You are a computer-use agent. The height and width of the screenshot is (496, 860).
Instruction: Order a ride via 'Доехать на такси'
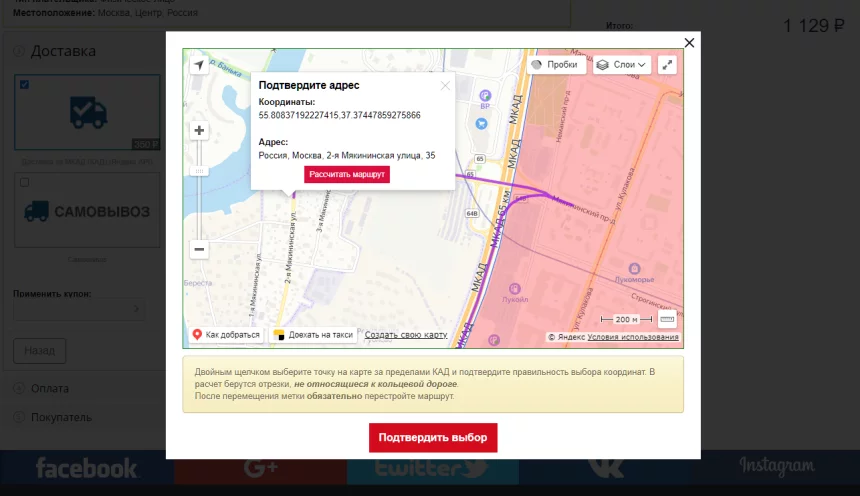[x=314, y=335]
